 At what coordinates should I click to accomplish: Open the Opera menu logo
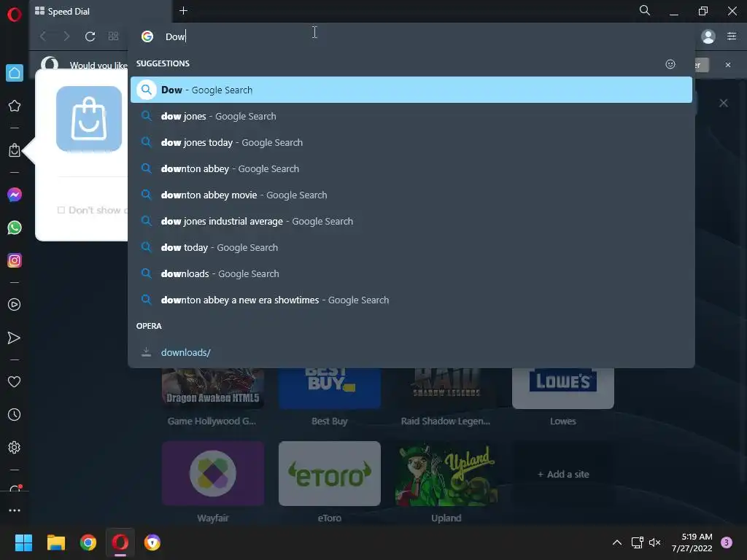click(x=15, y=15)
